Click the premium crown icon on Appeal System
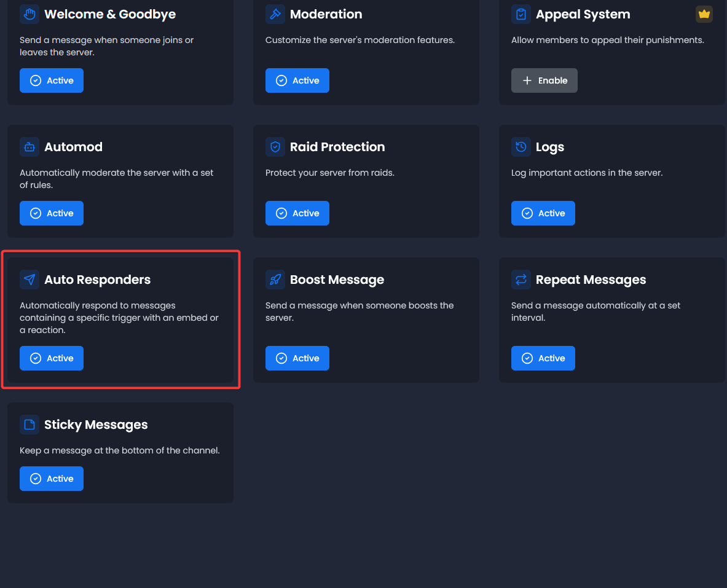 pos(704,14)
